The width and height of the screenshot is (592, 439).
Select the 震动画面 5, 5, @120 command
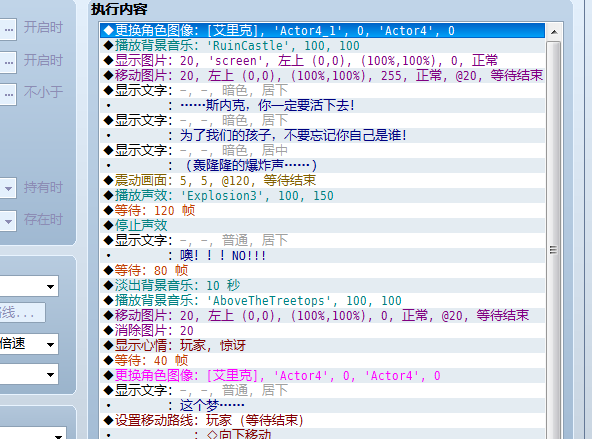coord(322,180)
